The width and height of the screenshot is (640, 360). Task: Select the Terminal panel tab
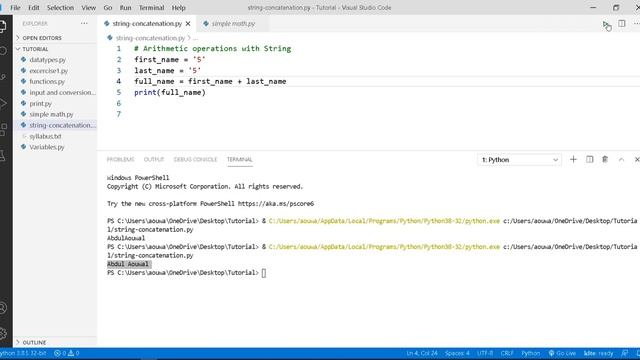click(x=240, y=160)
